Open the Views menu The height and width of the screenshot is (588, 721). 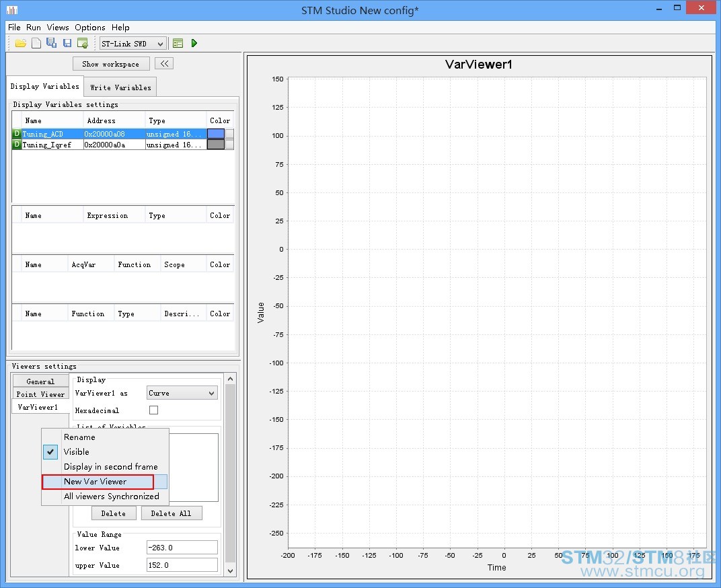click(x=58, y=27)
